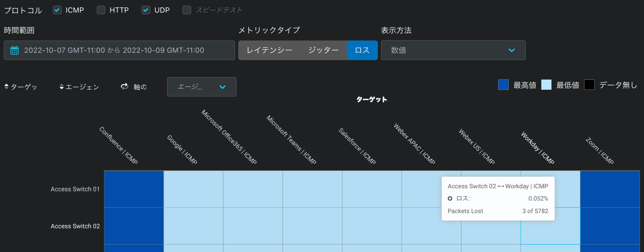Enable the HTTP protocol checkbox

click(x=101, y=10)
